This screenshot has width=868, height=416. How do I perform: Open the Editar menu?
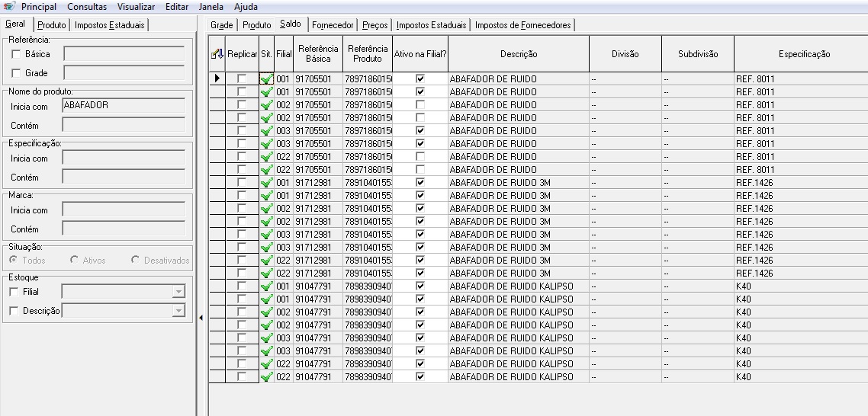coord(176,7)
